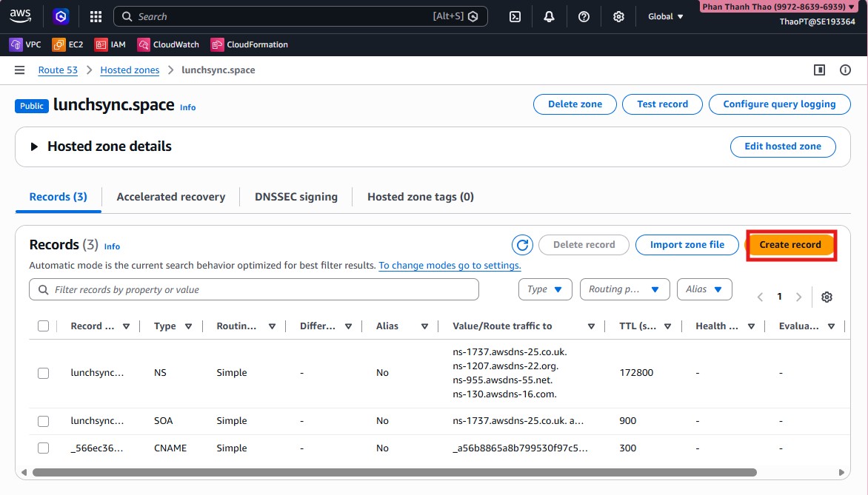Open the services grid menu icon
Viewport: 868px width, 495px height.
click(96, 16)
